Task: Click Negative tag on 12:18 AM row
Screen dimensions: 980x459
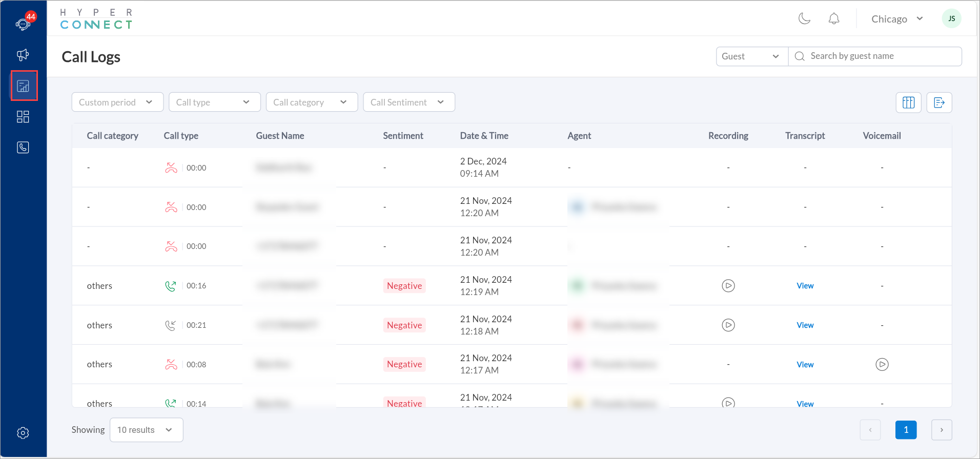Action: coord(404,325)
